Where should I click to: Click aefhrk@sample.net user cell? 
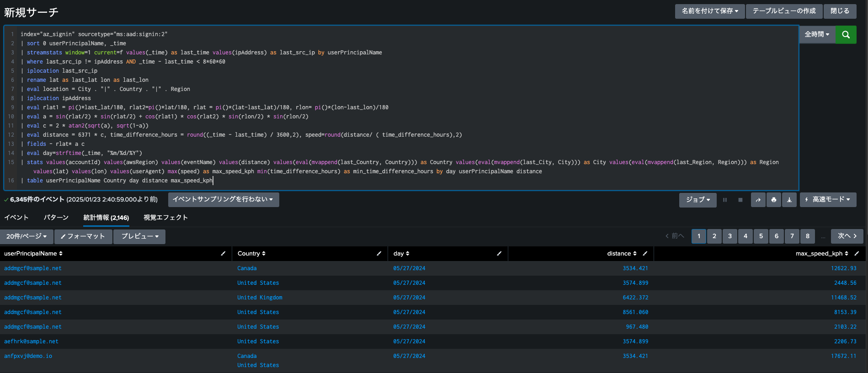tap(31, 341)
